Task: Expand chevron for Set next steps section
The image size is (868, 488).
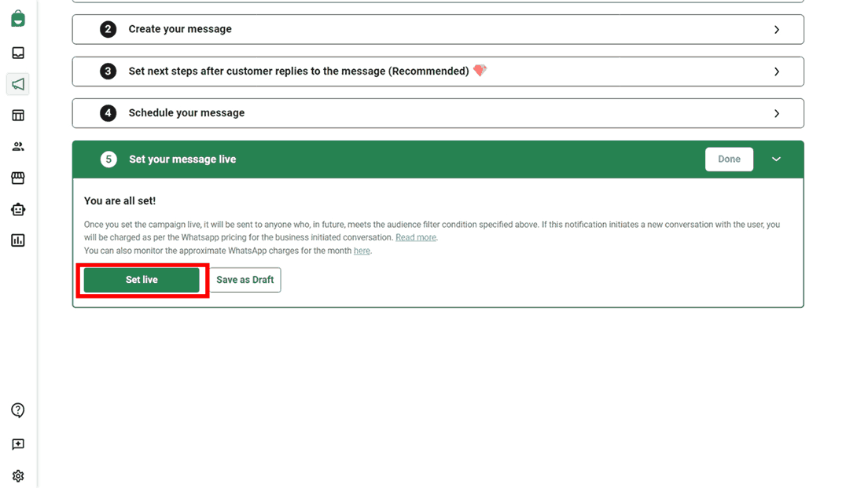Action: coord(777,72)
